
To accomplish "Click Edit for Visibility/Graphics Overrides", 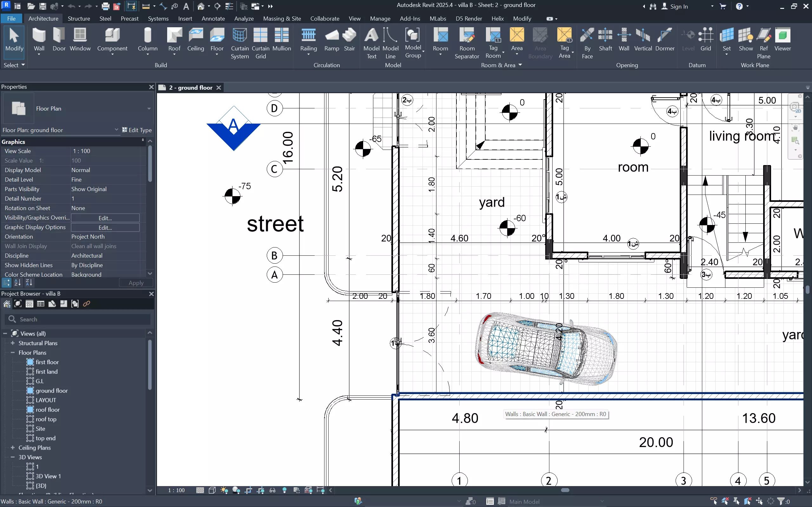I will pyautogui.click(x=105, y=218).
